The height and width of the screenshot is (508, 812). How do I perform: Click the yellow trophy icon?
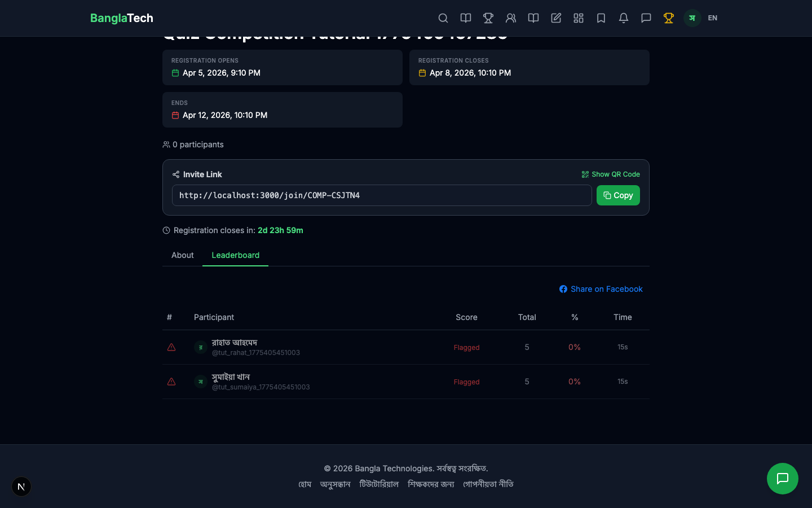(x=669, y=18)
